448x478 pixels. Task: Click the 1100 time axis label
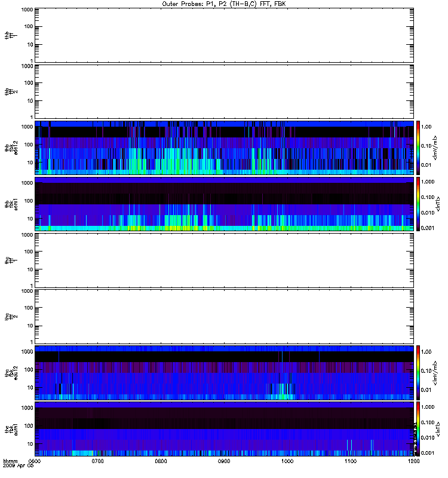click(351, 461)
